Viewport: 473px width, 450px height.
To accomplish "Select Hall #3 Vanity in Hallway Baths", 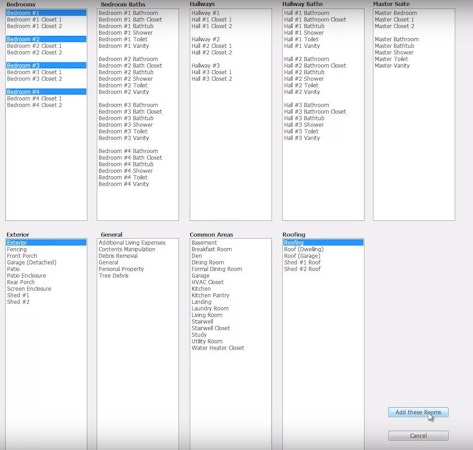I will pyautogui.click(x=302, y=138).
